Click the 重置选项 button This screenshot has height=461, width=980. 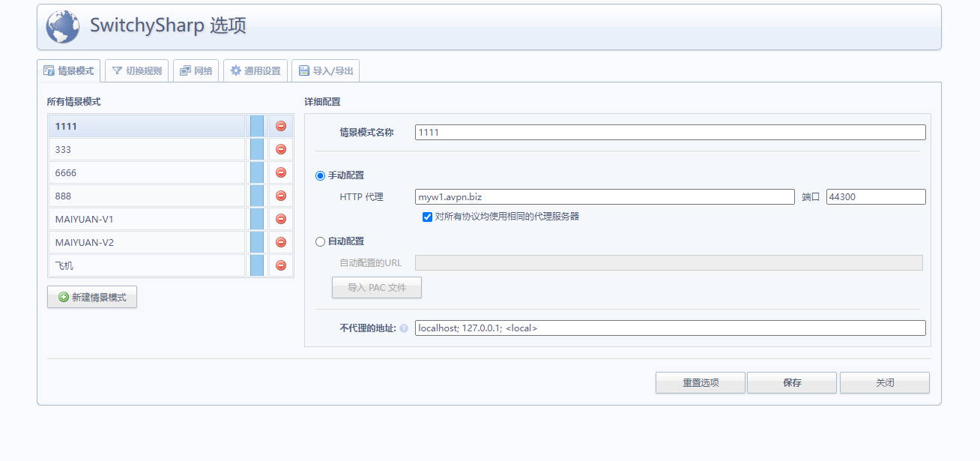701,382
